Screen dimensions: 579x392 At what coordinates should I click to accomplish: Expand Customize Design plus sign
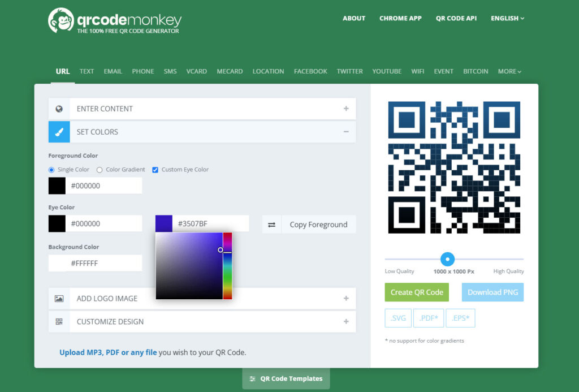click(x=346, y=321)
